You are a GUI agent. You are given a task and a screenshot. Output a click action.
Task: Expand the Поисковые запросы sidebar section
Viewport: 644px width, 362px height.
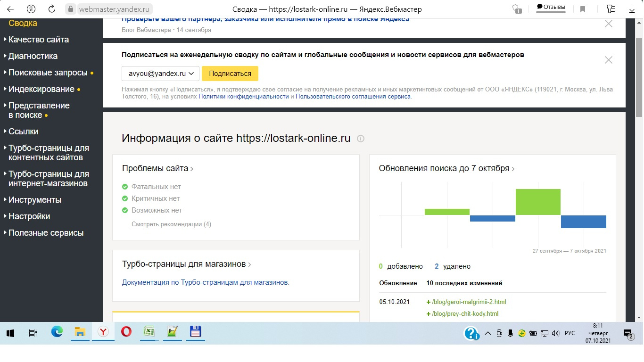pos(48,73)
